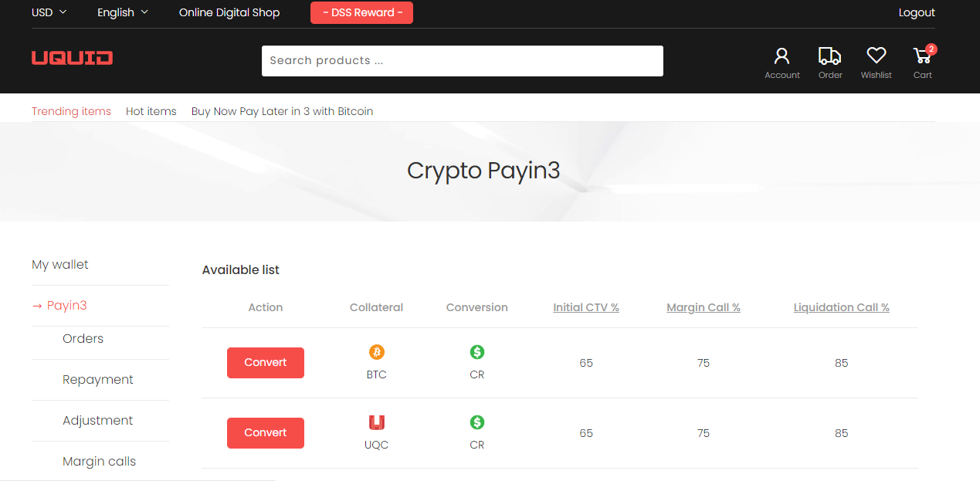
Task: Open Adjustment in the sidebar
Action: click(x=98, y=421)
